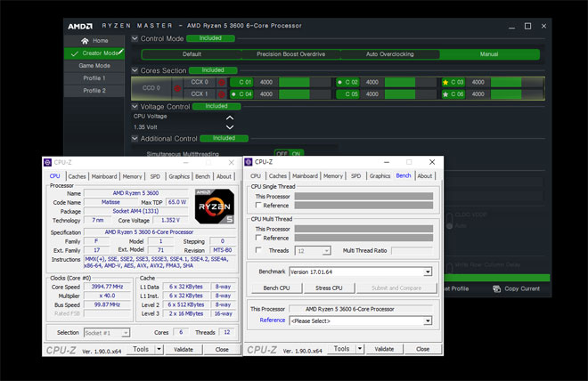The height and width of the screenshot is (381, 588).
Task: Click the Ryzen 5 logo in CPU-Z
Action: [215, 207]
